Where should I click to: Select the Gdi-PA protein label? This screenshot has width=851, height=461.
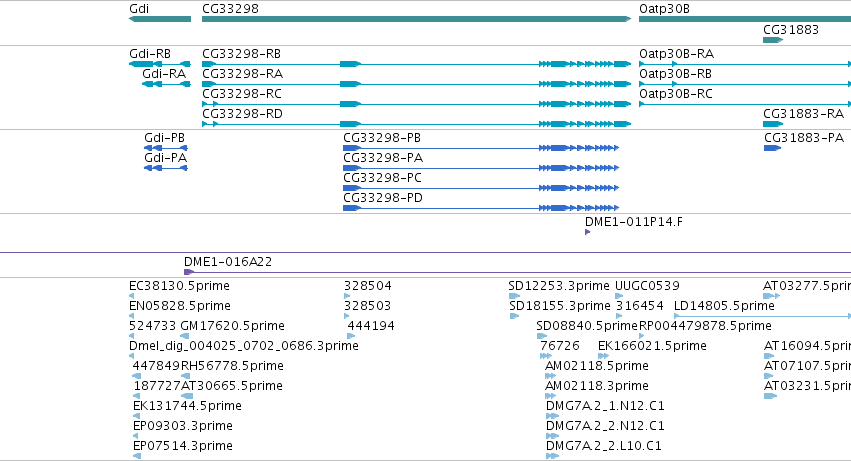(166, 158)
